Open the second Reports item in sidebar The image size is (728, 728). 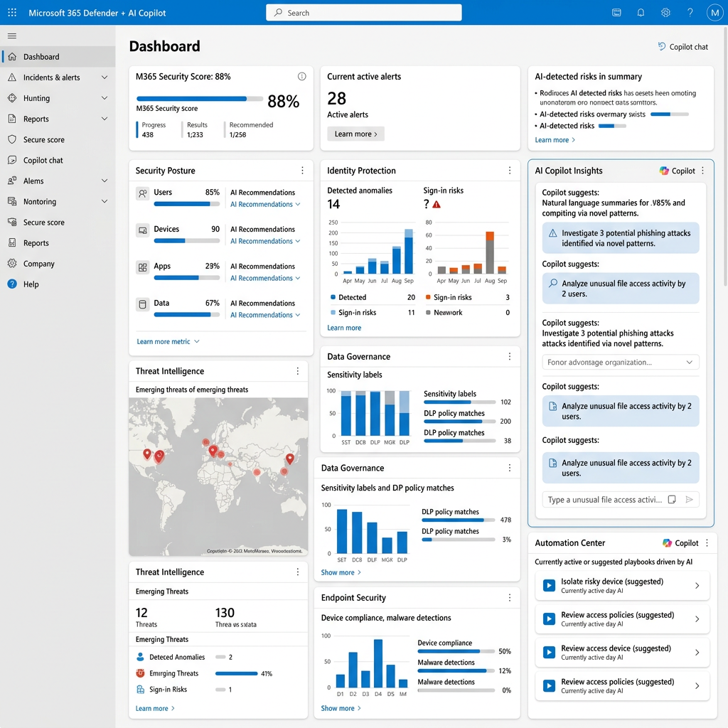click(x=58, y=243)
